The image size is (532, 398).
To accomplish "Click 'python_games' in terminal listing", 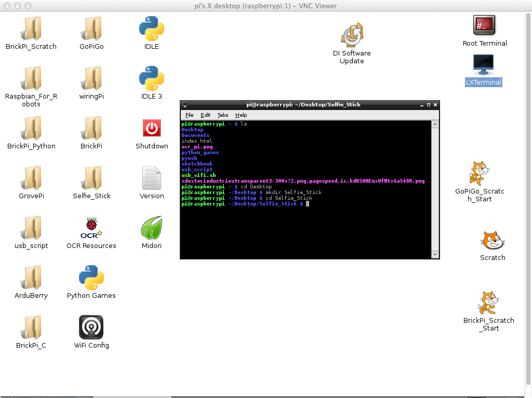I will (x=200, y=153).
